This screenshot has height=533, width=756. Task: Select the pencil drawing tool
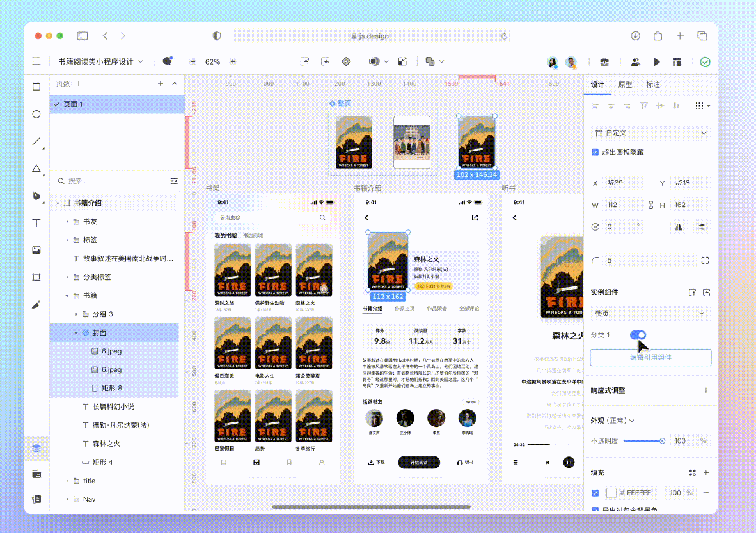pos(36,305)
